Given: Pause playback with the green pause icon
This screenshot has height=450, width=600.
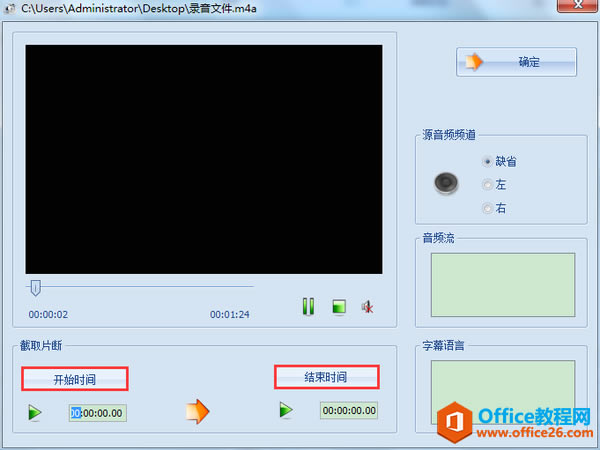Looking at the screenshot, I should [308, 307].
